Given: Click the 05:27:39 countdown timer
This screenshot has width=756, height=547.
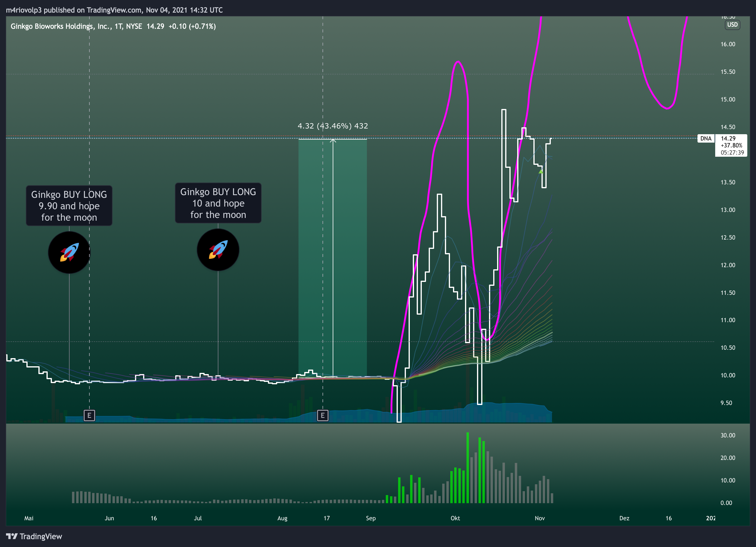Looking at the screenshot, I should point(732,153).
